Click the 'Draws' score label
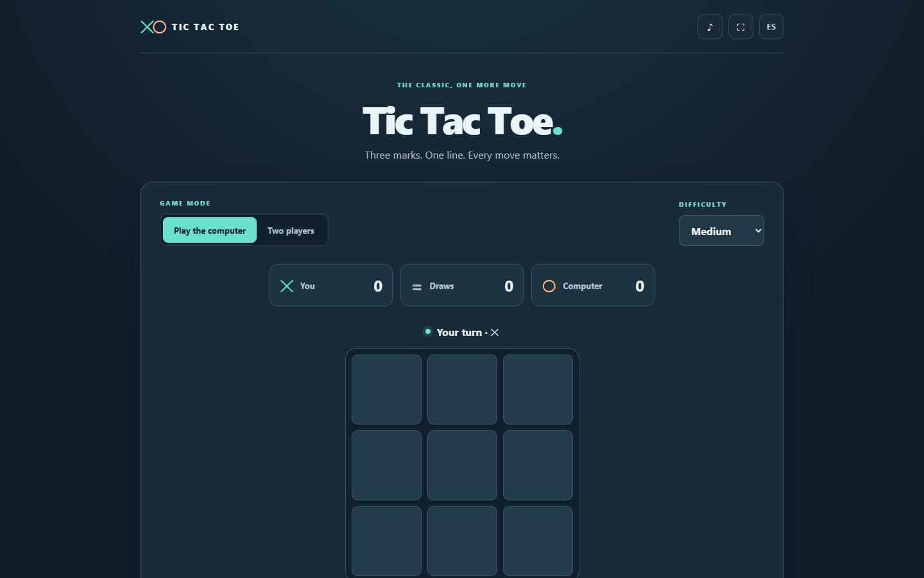The height and width of the screenshot is (578, 924). click(441, 286)
